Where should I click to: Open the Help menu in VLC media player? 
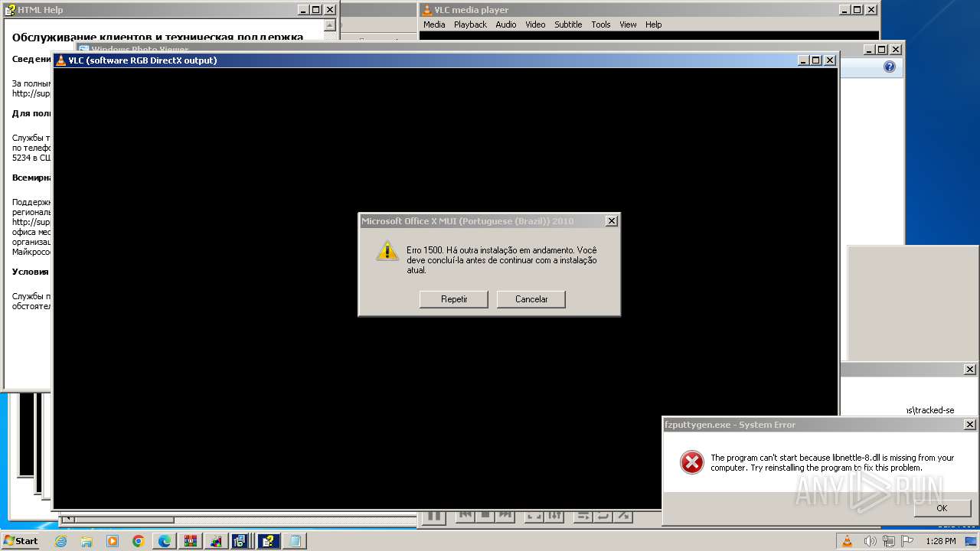tap(653, 24)
